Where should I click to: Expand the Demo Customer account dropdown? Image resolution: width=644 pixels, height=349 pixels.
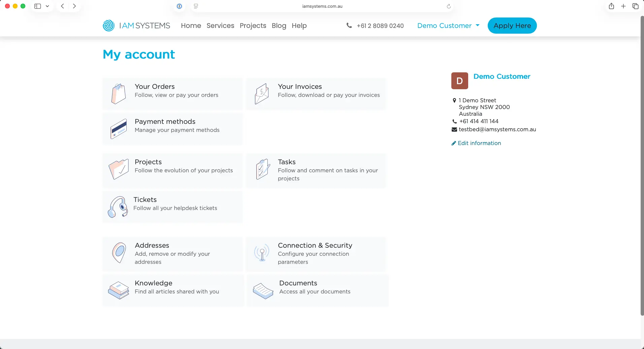(x=448, y=26)
